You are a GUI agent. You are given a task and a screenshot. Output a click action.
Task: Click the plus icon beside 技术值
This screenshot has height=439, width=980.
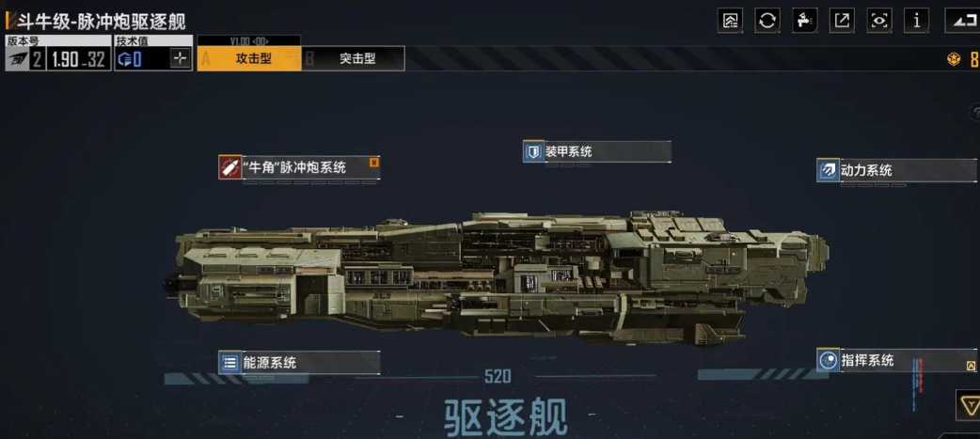[x=180, y=58]
